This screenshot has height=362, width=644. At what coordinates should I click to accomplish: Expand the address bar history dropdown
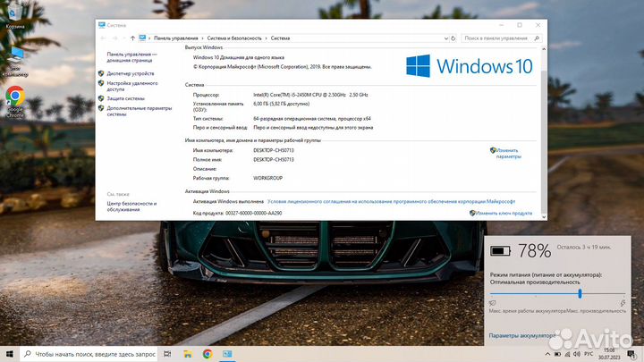click(x=446, y=38)
